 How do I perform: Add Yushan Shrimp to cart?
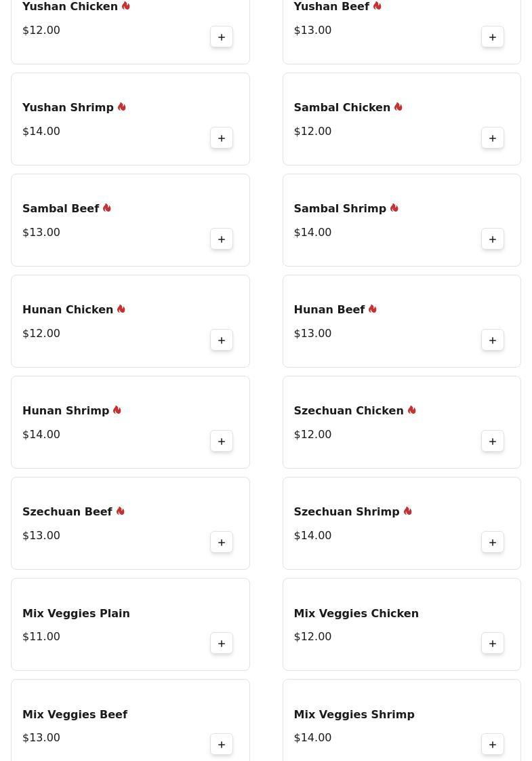pos(222,138)
